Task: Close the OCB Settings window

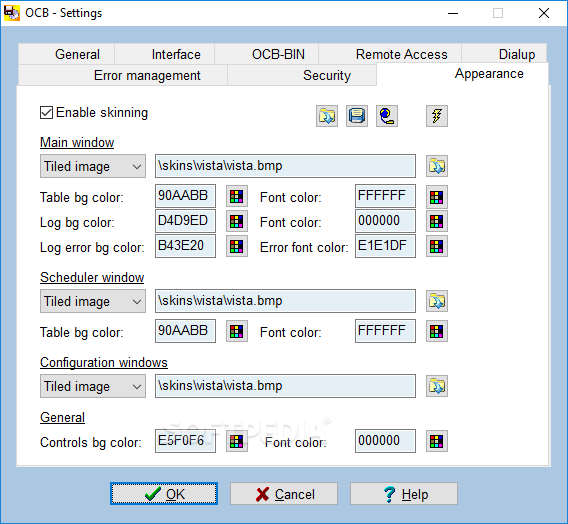Action: pyautogui.click(x=544, y=13)
